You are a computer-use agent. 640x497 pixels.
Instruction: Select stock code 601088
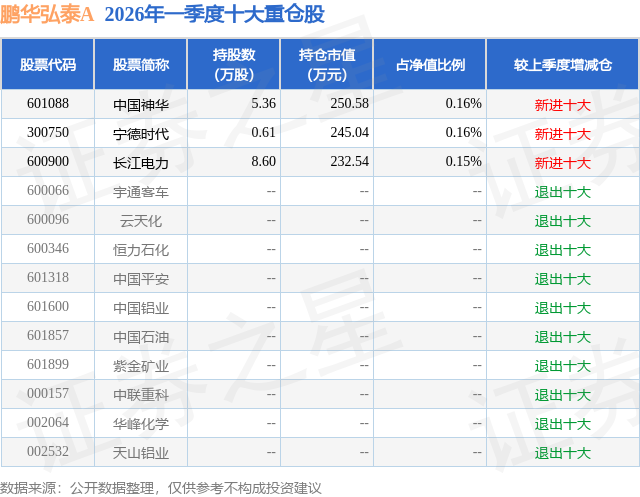point(48,104)
